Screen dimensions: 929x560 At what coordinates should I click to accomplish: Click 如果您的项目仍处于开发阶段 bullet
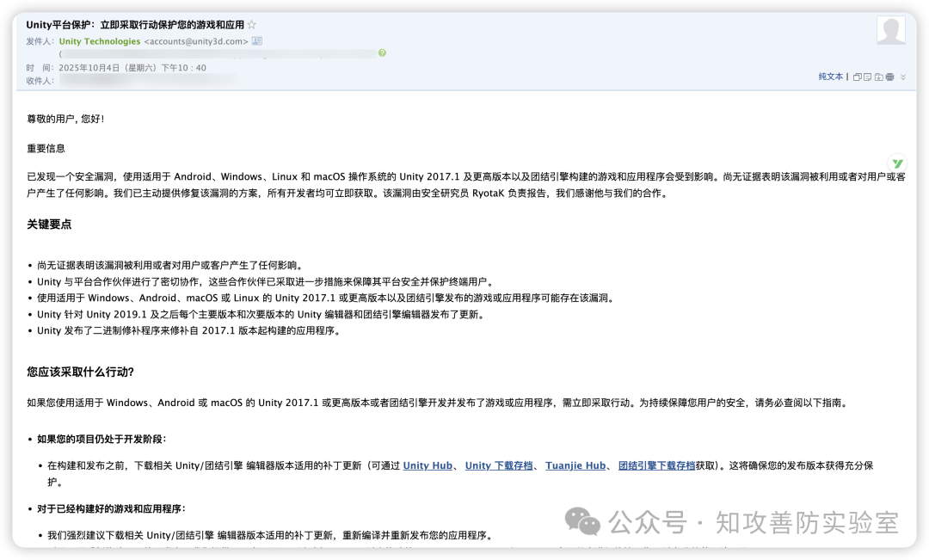point(102,439)
